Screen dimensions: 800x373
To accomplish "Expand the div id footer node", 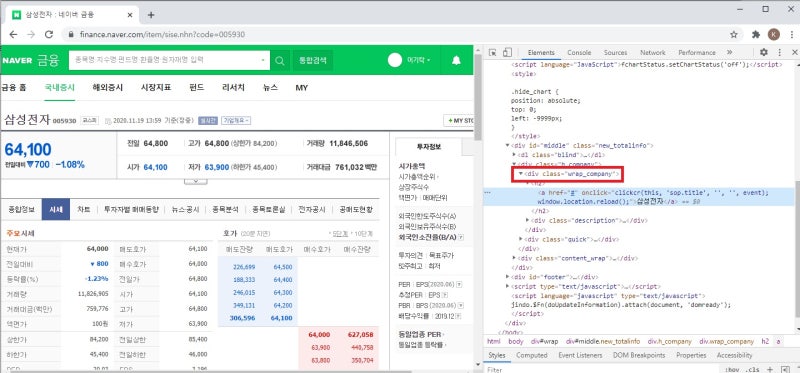I will point(507,277).
